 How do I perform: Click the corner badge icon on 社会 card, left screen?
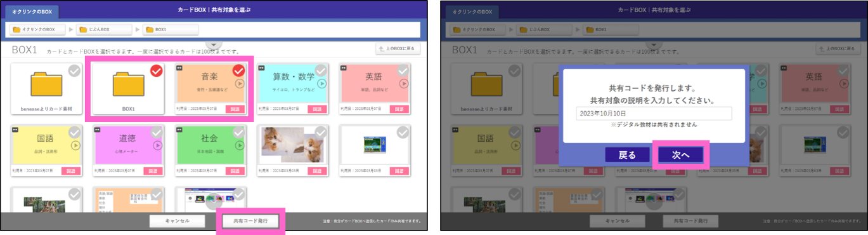click(179, 129)
